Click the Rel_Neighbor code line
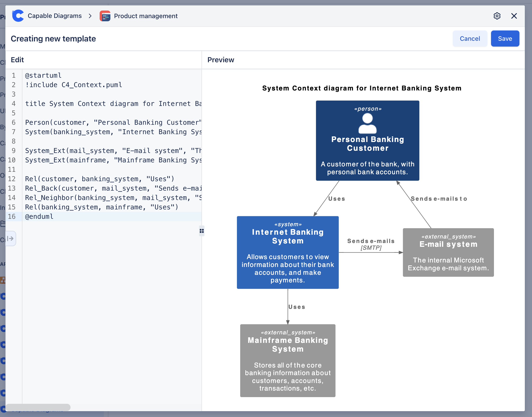Image resolution: width=532 pixels, height=417 pixels. pos(107,198)
